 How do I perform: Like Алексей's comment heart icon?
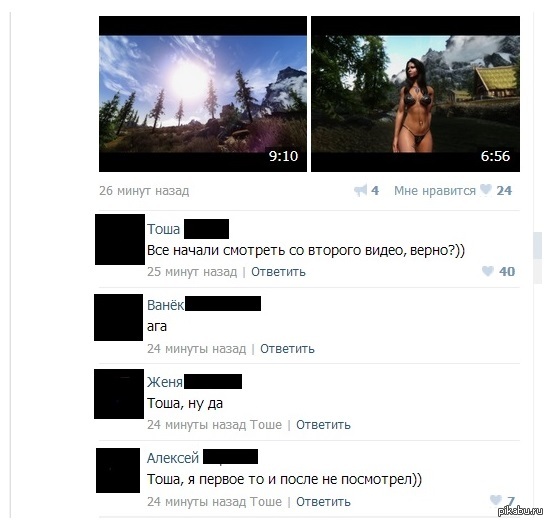[496, 500]
